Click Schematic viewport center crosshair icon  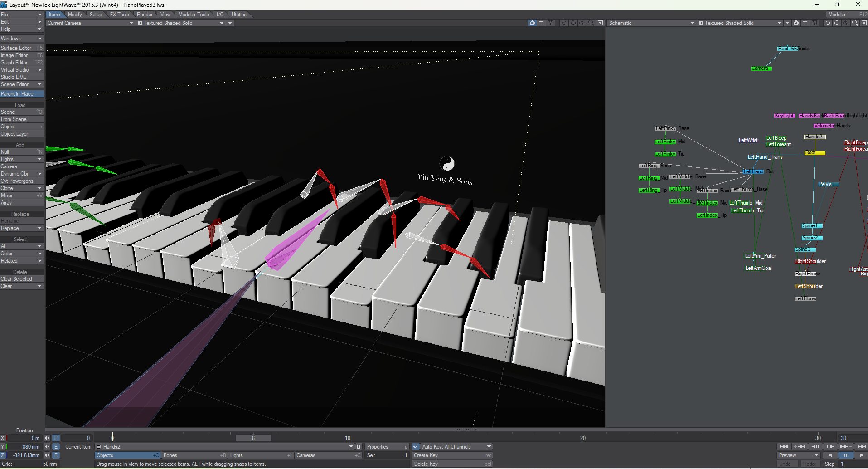click(x=828, y=23)
